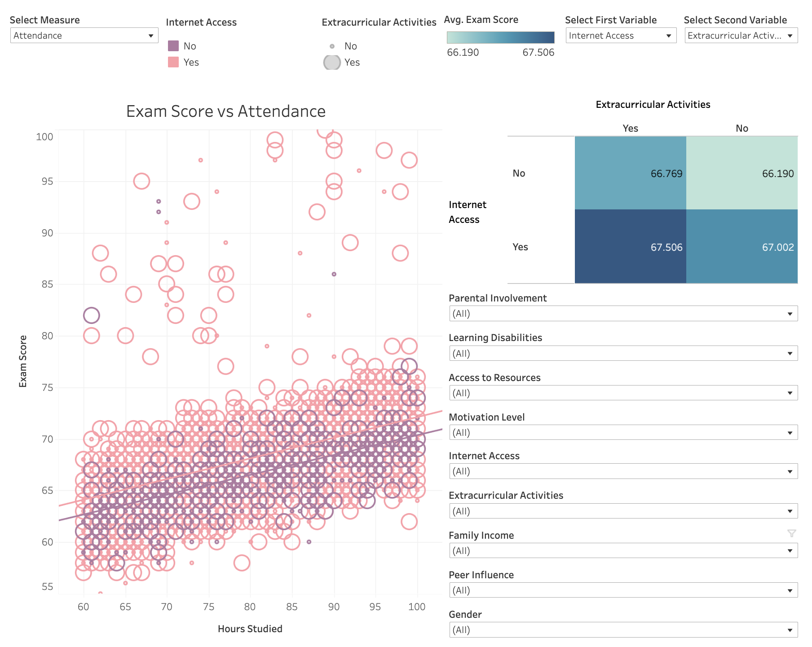Expand the Peer Influence filter dropdown
The image size is (812, 647).
tap(623, 590)
